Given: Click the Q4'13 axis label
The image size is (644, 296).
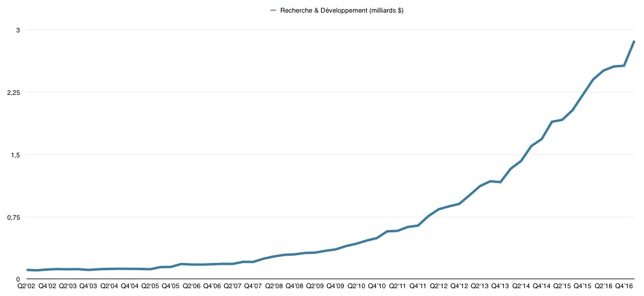Looking at the screenshot, I should coord(501,286).
